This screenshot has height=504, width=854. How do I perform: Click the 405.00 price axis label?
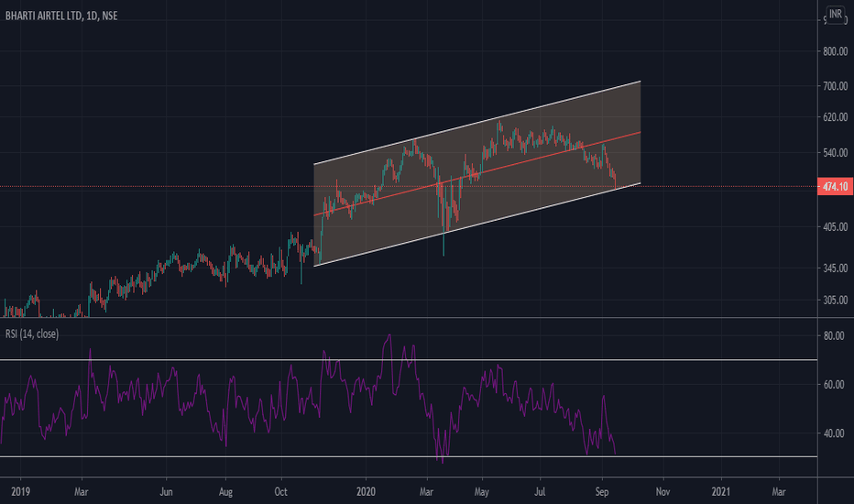click(x=835, y=226)
